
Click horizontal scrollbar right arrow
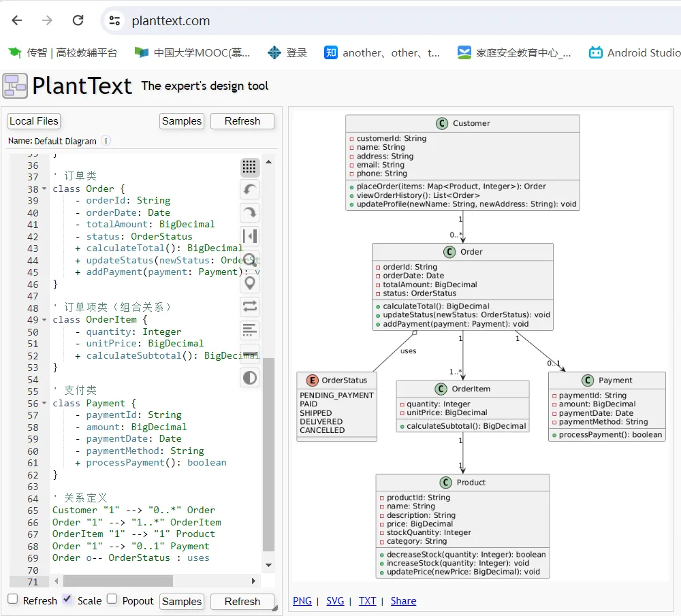253,581
